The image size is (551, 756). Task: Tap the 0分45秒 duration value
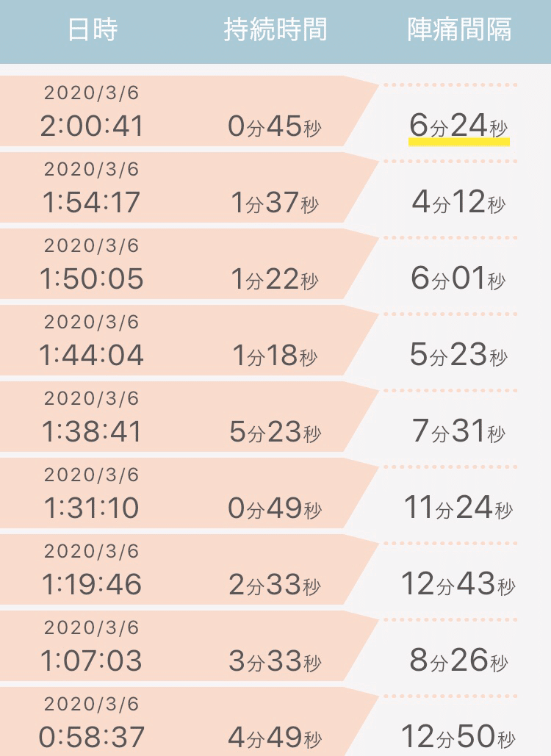[x=274, y=126]
